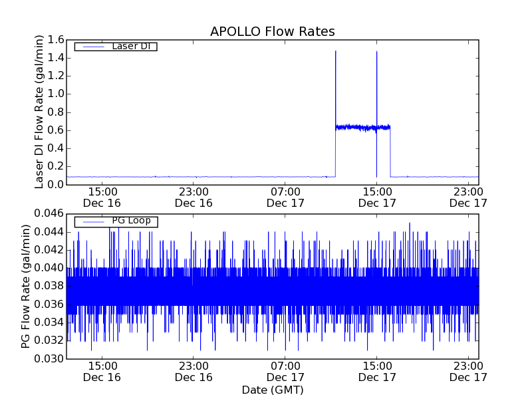This screenshot has width=532, height=399.
Task: Click the blue line sample in Laser DI legend
Action: (92, 47)
